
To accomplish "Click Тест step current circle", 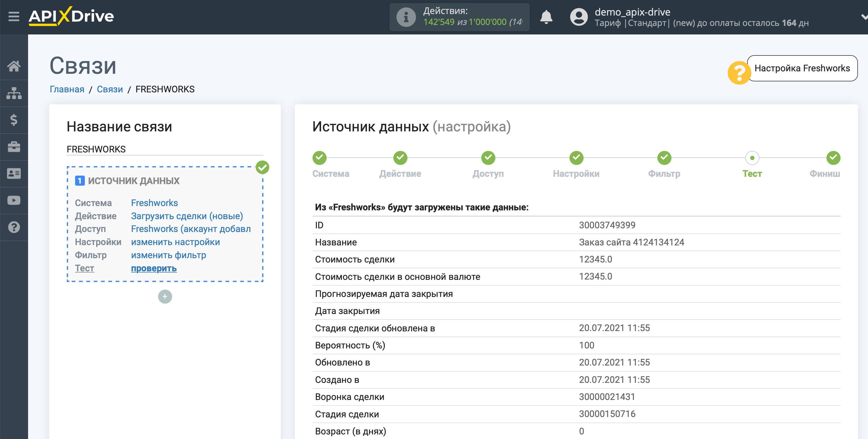I will 752,158.
